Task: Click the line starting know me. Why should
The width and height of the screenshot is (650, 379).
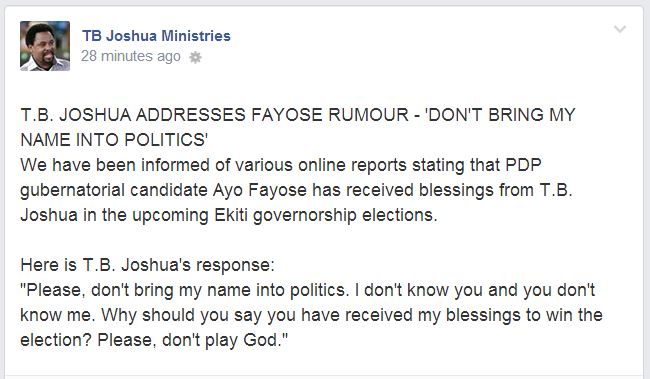Action: [311, 315]
